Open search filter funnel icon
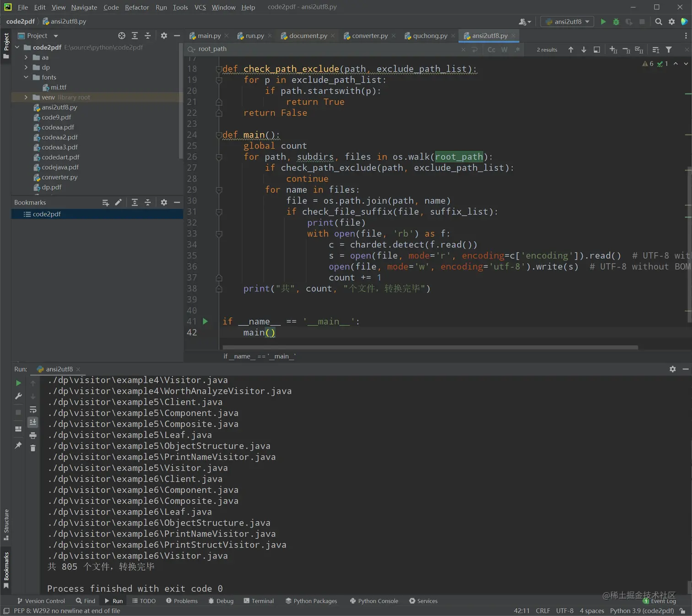Viewport: 692px width, 616px height. pyautogui.click(x=669, y=49)
